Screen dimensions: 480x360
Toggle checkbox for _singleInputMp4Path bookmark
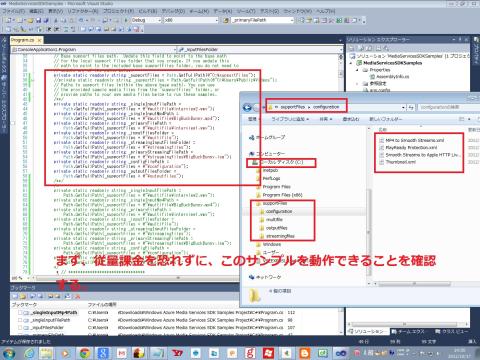pos(20,313)
